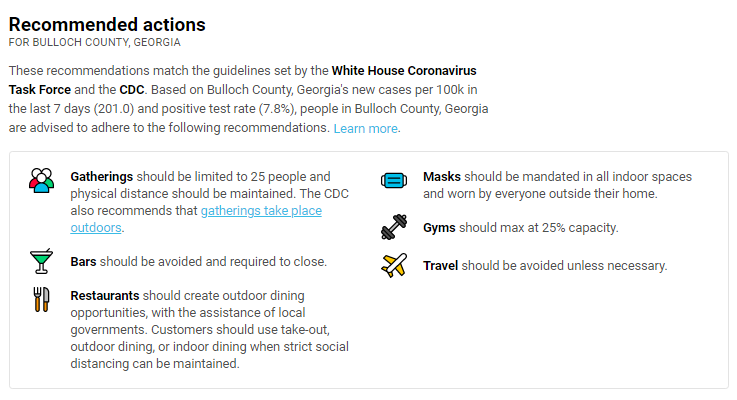This screenshot has width=737, height=400.
Task: Click the Masks bold label
Action: (442, 177)
